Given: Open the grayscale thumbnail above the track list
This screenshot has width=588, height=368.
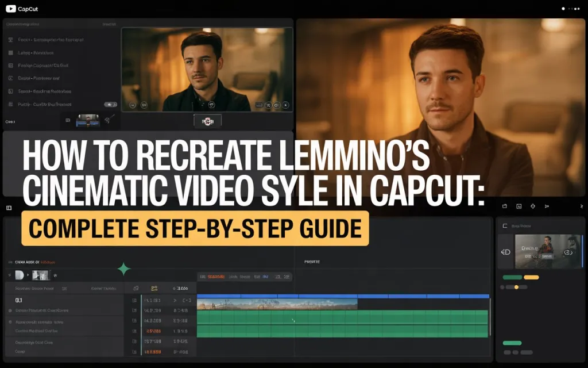Looking at the screenshot, I should pyautogui.click(x=41, y=275).
